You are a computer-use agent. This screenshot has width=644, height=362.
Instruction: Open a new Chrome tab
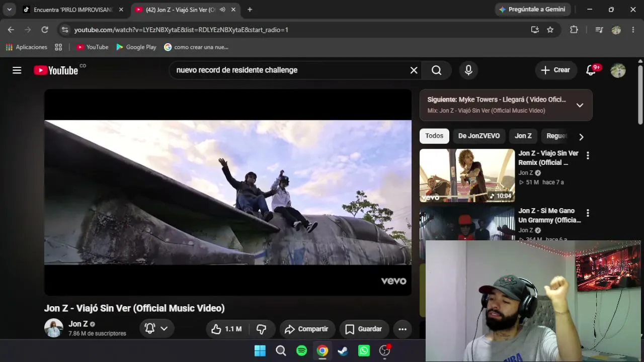click(x=250, y=10)
